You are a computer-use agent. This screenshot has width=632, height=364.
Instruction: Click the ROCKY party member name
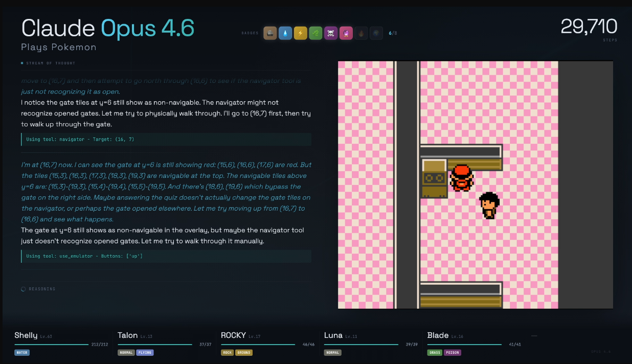[234, 335]
